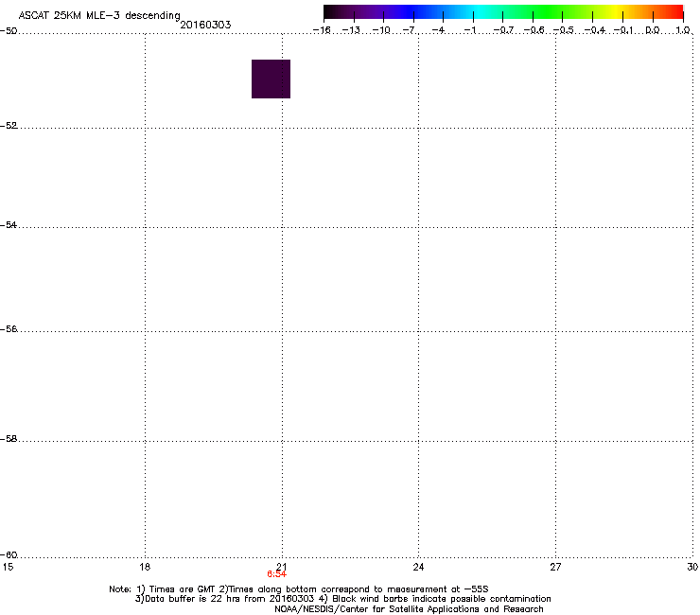The image size is (700, 615).
Task: Click the color bar at the -1 cyan mark
Action: pyautogui.click(x=473, y=12)
